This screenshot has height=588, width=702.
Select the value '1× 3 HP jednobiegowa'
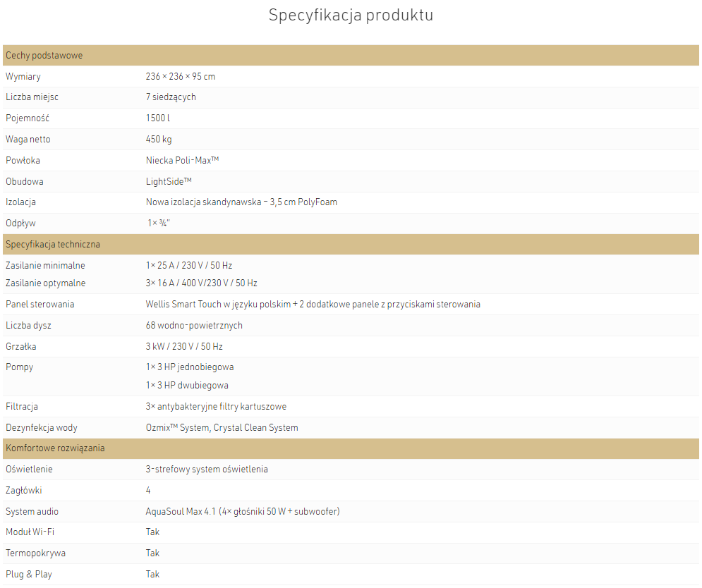tap(190, 367)
